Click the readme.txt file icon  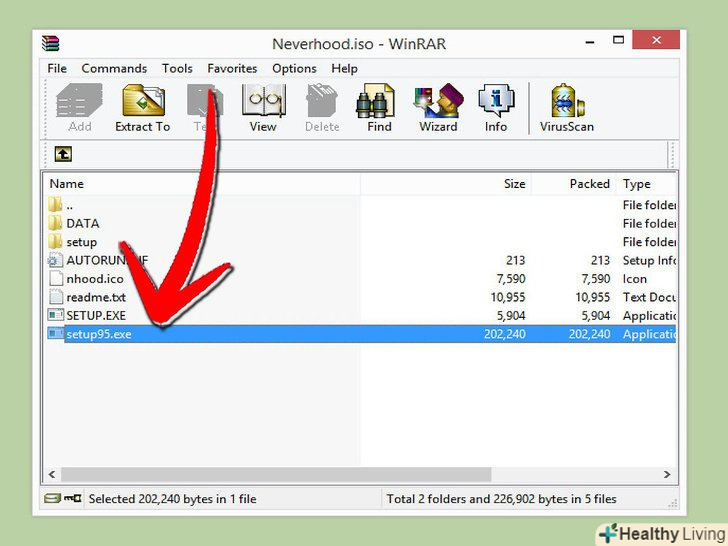pyautogui.click(x=56, y=297)
